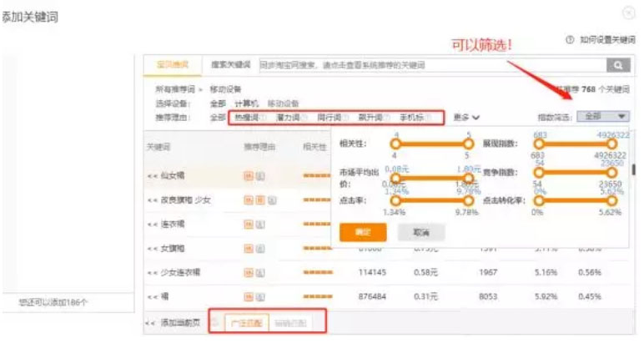Screen dimensions: 644x343
Task: Click gray reason tag in 裙 row
Action: pyautogui.click(x=260, y=296)
